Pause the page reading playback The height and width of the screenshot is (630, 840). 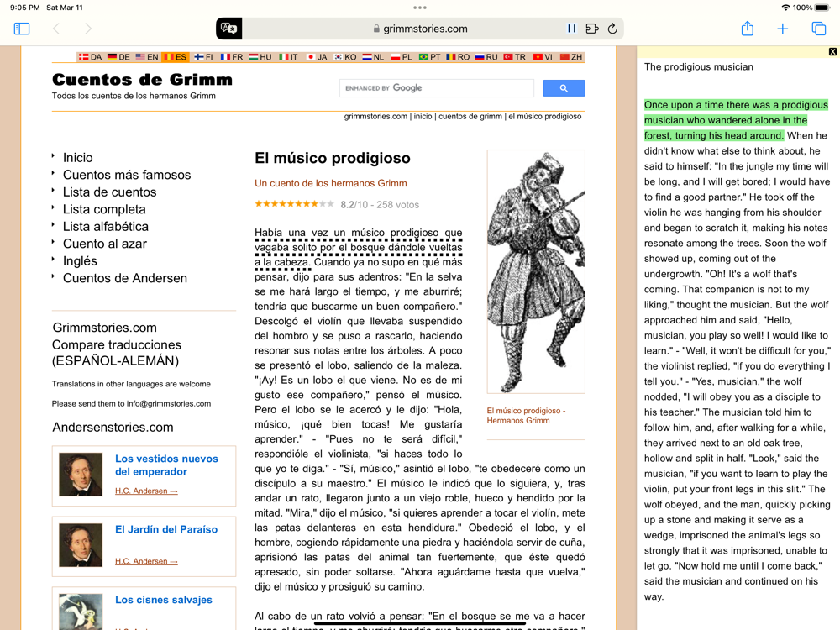[571, 29]
